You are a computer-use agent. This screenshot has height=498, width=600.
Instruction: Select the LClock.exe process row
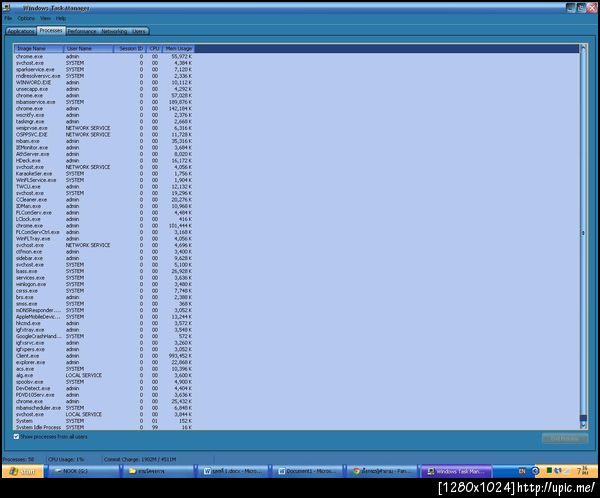104,219
